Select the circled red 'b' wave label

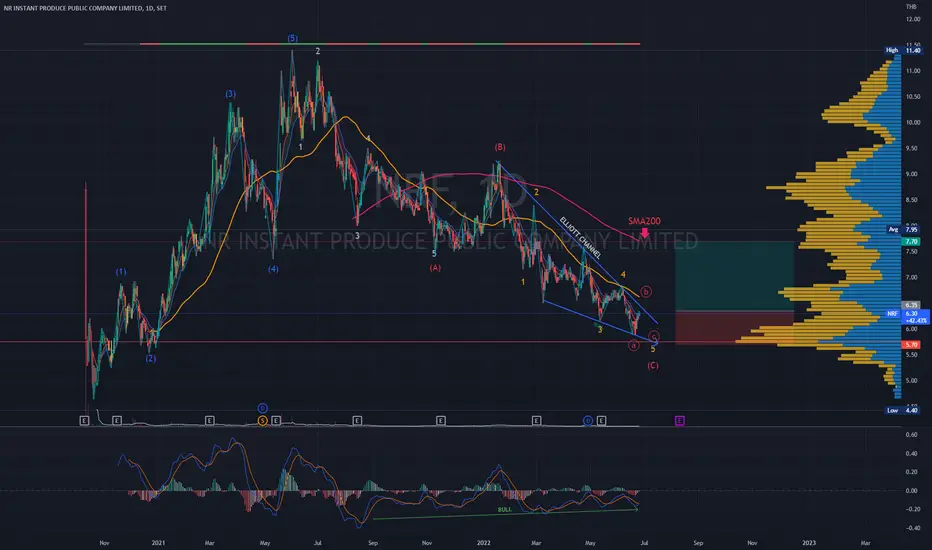646,291
